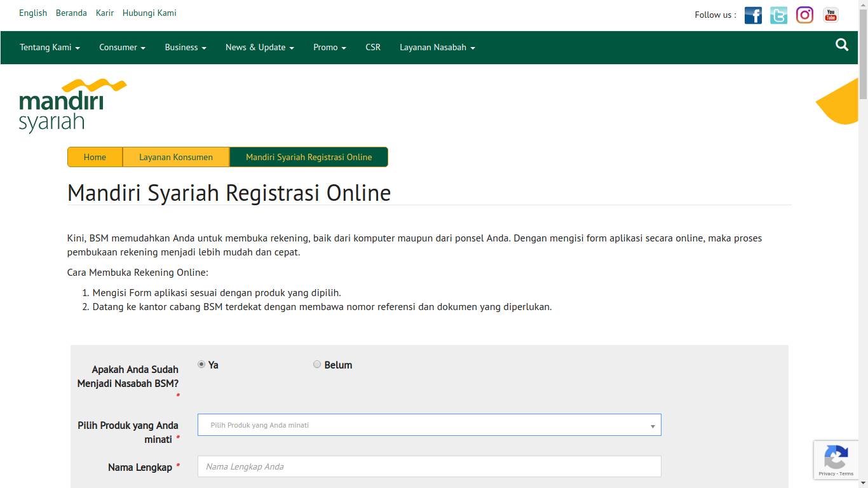Image resolution: width=868 pixels, height=488 pixels.
Task: Go to the Beranda link
Action: coord(71,13)
